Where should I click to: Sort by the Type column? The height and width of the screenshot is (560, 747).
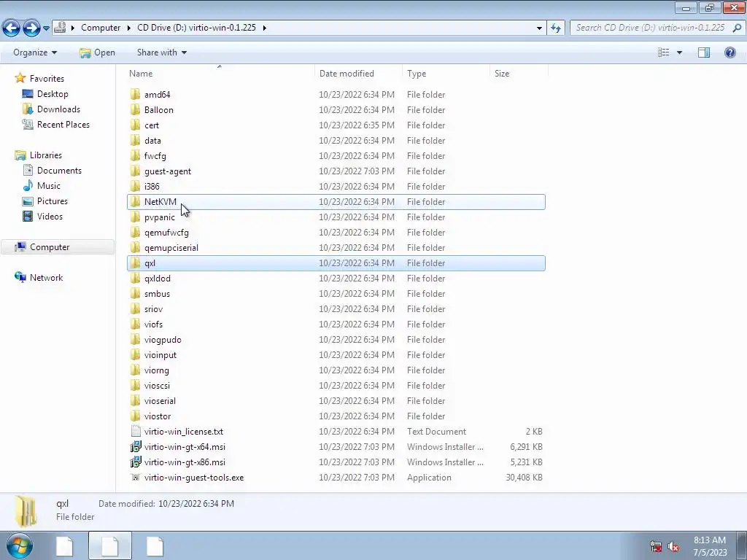[x=417, y=74]
